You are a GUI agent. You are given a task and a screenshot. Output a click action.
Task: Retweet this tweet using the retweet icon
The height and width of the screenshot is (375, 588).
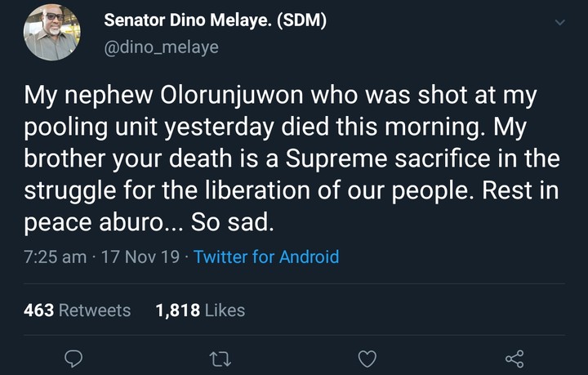[220, 359]
